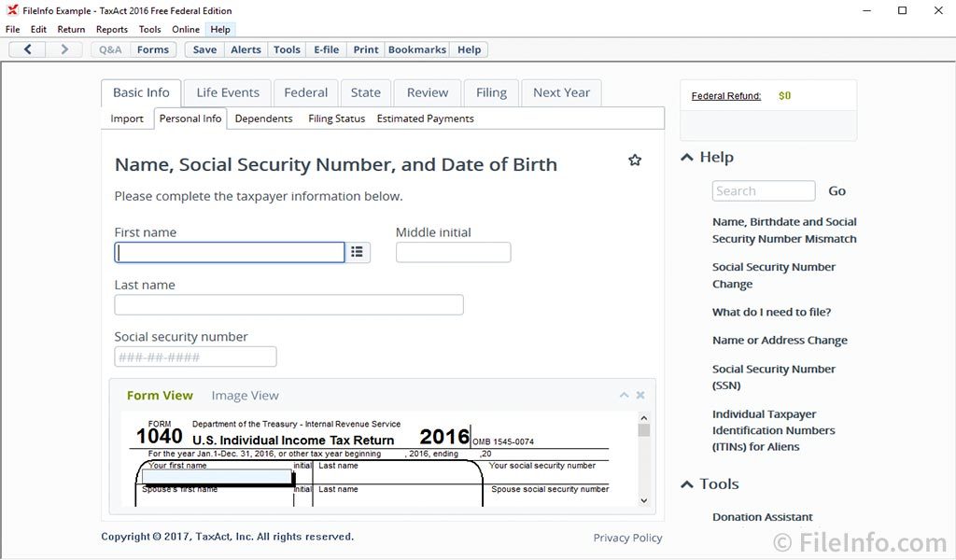Collapse the form view panel with the chevron
Screen dimensions: 956x560
pyautogui.click(x=624, y=395)
